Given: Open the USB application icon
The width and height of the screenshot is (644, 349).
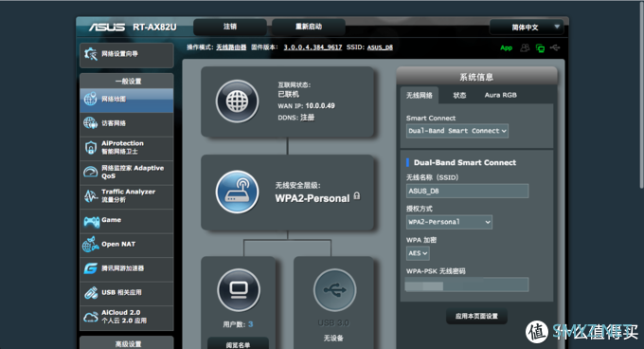Looking at the screenshot, I should [90, 293].
